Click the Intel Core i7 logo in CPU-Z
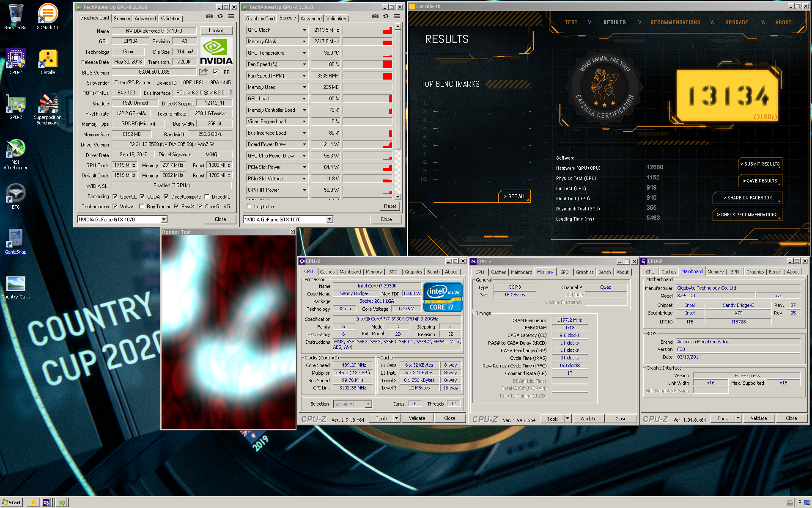 443,298
